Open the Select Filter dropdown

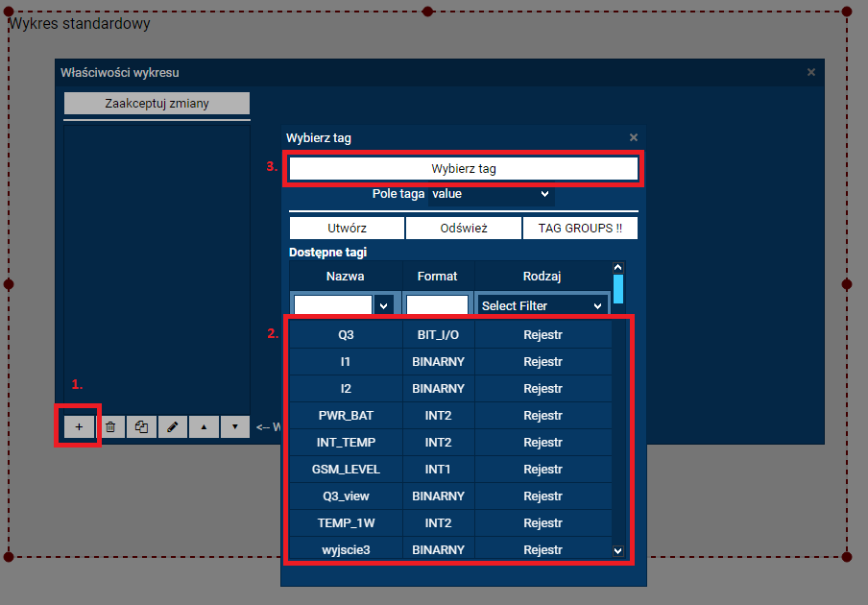[542, 305]
